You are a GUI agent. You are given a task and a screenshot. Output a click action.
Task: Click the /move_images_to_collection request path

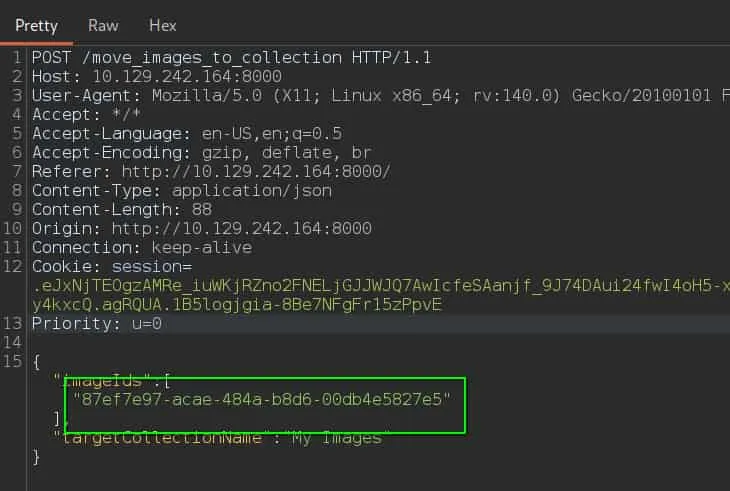pos(211,58)
